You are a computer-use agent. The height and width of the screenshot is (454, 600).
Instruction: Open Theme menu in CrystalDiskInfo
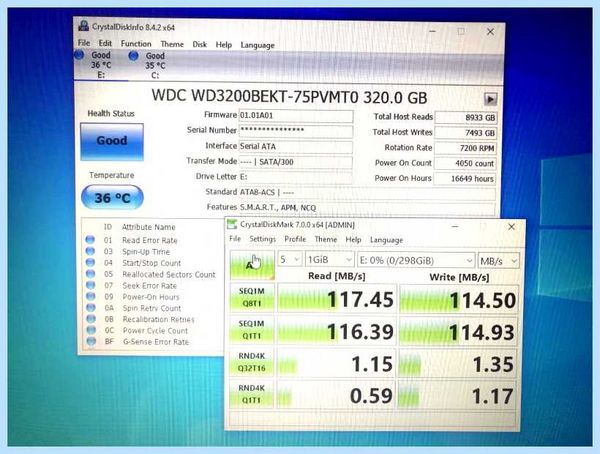point(172,44)
